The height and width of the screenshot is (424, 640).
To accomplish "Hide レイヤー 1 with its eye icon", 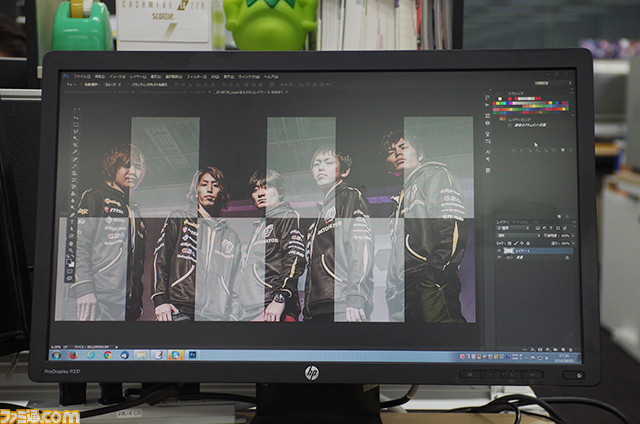I will tap(499, 250).
